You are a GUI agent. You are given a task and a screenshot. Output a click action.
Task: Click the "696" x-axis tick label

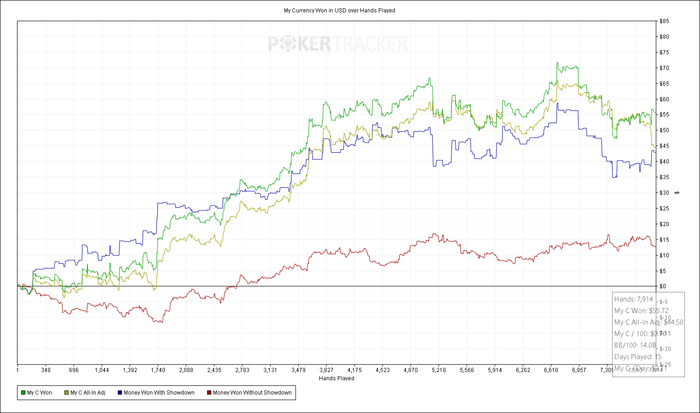pyautogui.click(x=74, y=370)
